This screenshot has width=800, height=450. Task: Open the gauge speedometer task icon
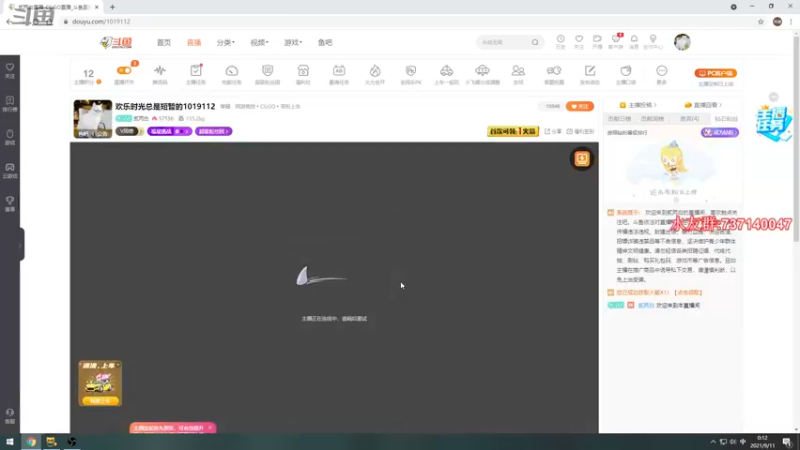pyautogui.click(x=232, y=73)
